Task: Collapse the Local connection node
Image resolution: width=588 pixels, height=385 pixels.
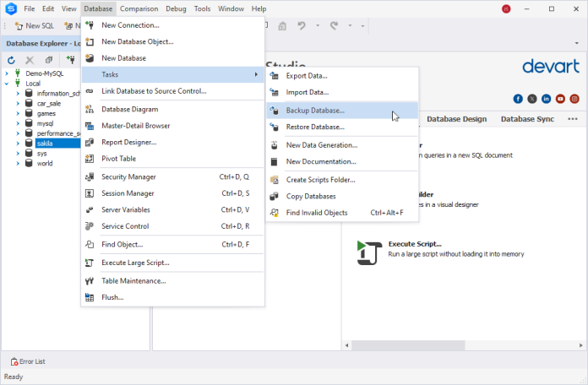Action: click(x=7, y=84)
